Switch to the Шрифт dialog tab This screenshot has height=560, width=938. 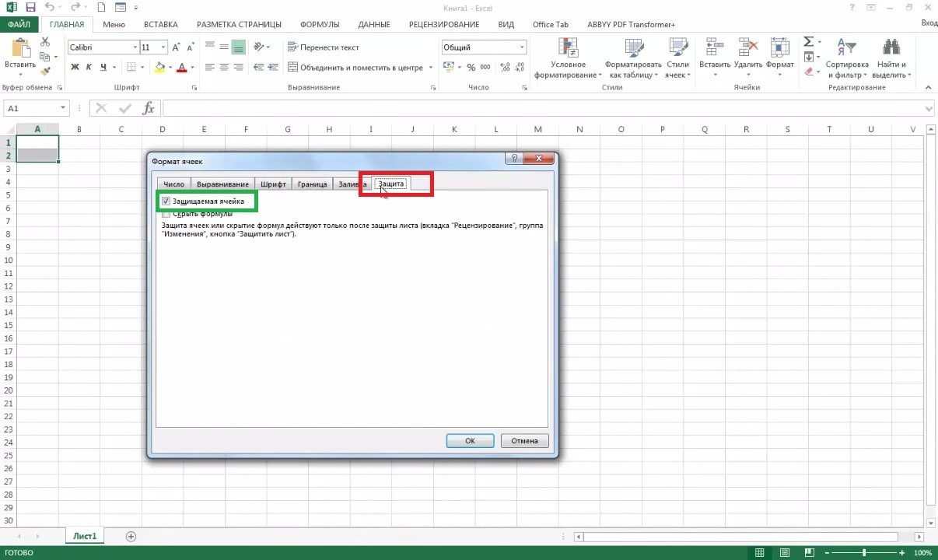(x=273, y=184)
